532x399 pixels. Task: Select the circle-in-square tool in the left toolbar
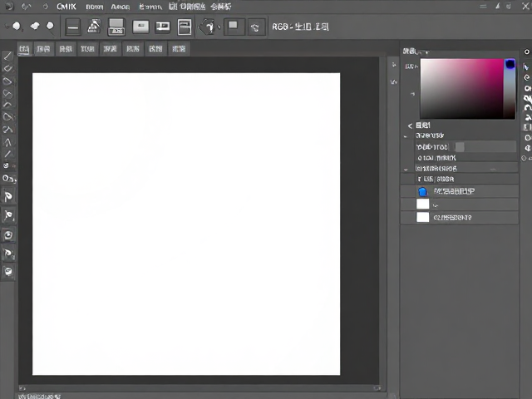click(8, 235)
